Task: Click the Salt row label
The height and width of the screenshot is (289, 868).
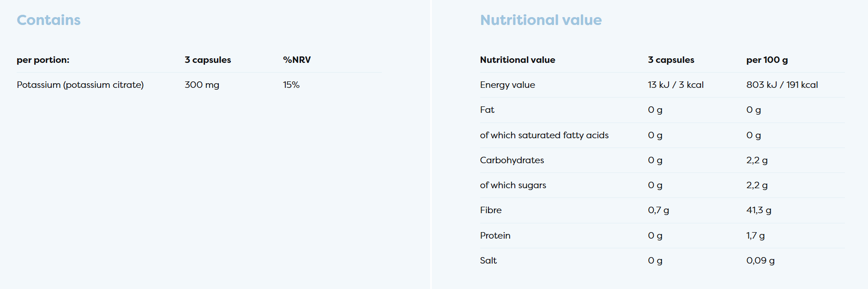Action: (x=488, y=260)
